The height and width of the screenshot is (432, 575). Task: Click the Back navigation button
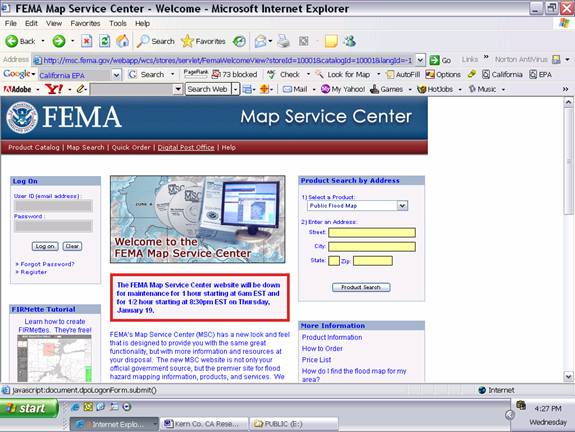click(20, 41)
